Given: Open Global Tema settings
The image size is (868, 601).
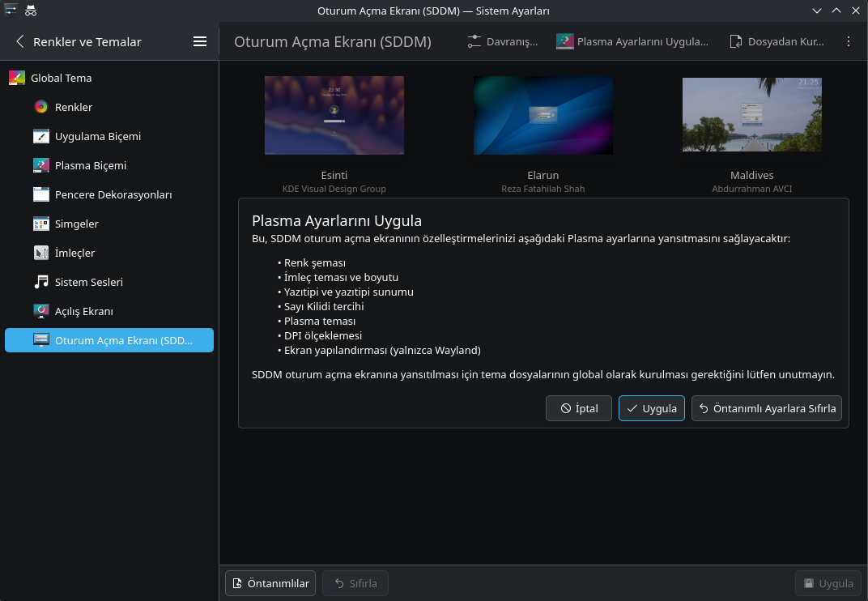Looking at the screenshot, I should pos(109,78).
